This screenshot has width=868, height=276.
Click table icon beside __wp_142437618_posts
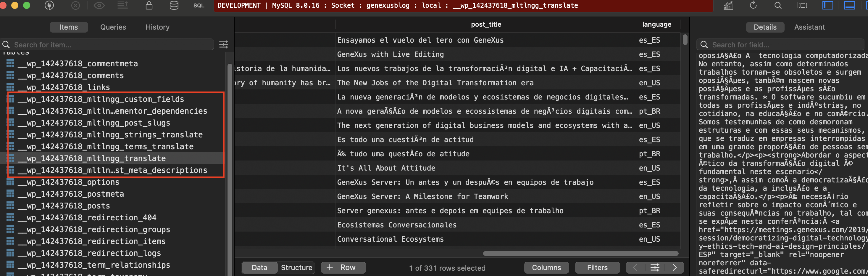[10, 206]
